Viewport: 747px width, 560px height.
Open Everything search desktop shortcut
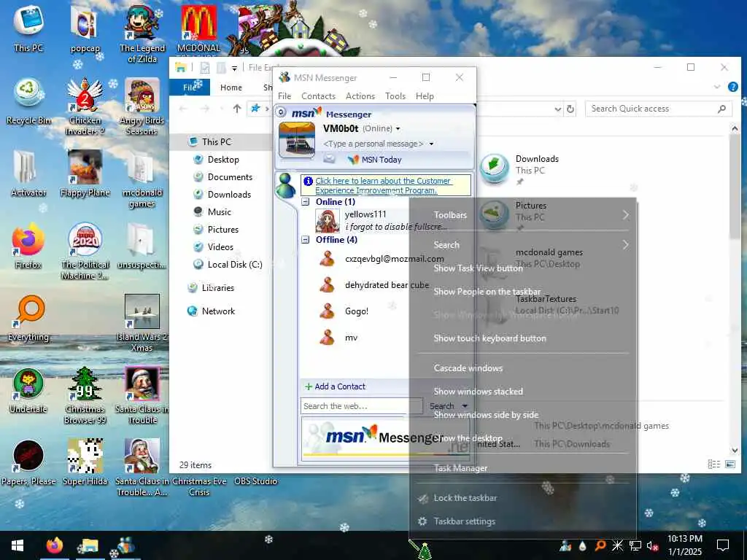(28, 318)
